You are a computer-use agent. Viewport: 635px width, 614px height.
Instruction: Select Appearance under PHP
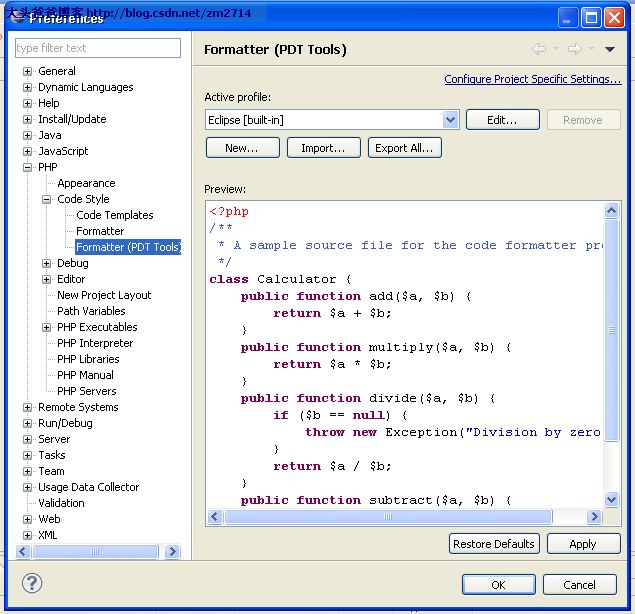pos(86,183)
